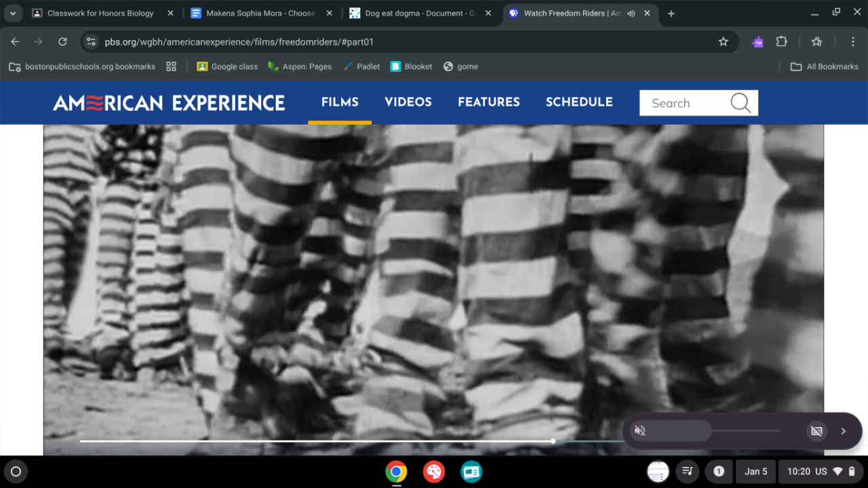Open the Aspen: Pages bookmark
Image resolution: width=868 pixels, height=488 pixels.
point(300,66)
